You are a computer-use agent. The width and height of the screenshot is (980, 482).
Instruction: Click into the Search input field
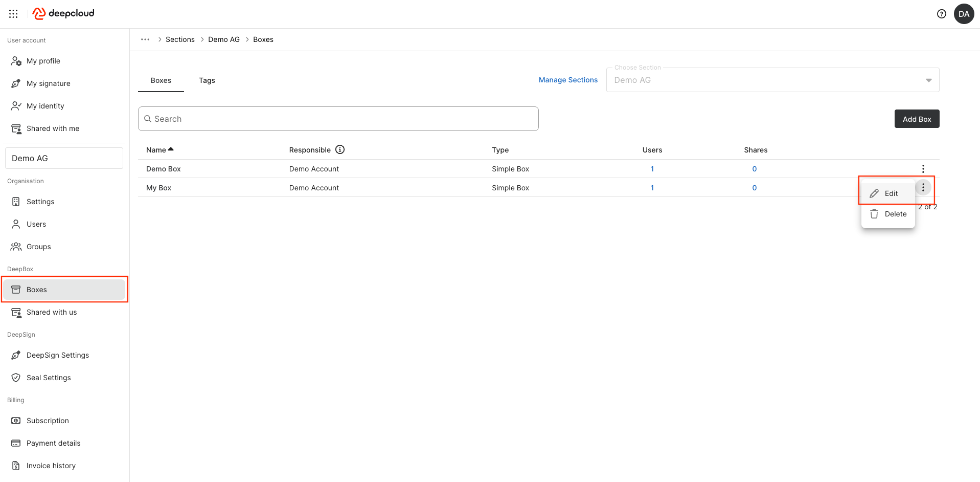tap(338, 119)
